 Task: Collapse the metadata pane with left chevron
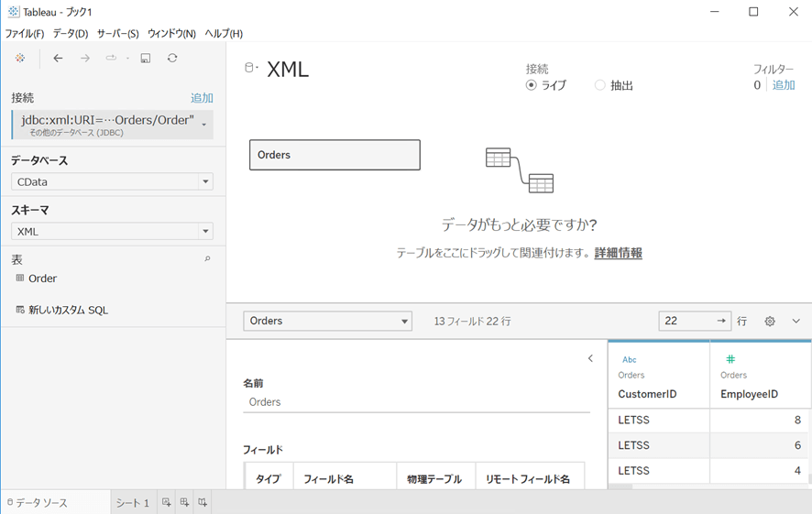(590, 358)
